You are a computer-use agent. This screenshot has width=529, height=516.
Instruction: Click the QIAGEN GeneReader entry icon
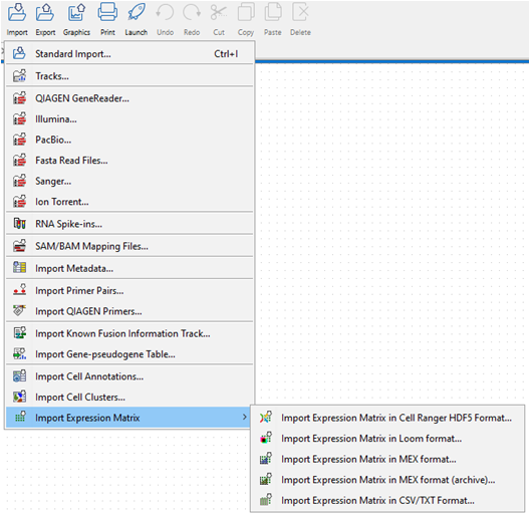coord(19,98)
